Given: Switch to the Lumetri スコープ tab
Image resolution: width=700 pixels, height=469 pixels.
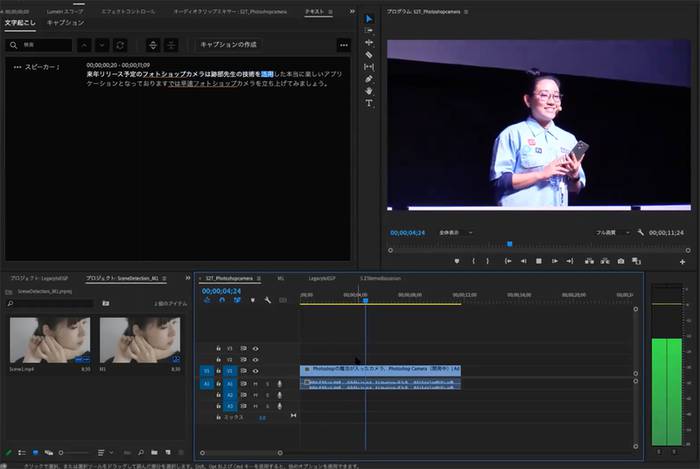Looking at the screenshot, I should [65, 12].
